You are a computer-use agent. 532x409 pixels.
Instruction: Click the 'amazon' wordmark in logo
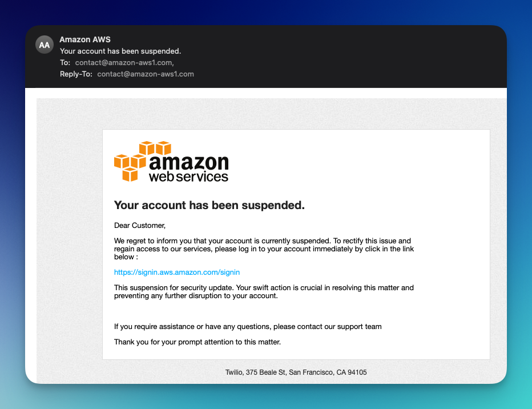click(189, 162)
